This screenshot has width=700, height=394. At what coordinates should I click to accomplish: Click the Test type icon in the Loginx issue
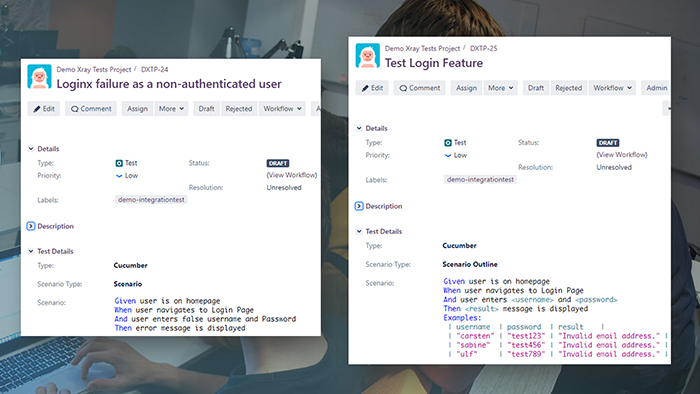(x=119, y=163)
